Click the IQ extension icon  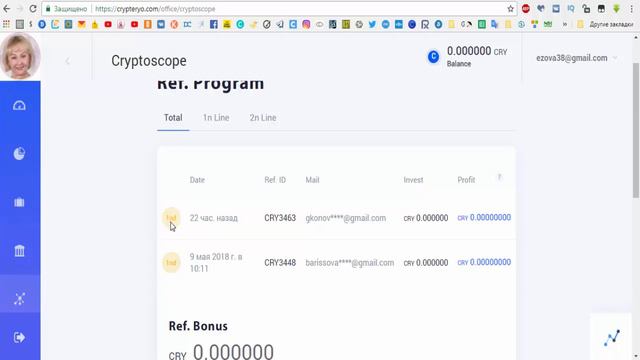coord(571,9)
